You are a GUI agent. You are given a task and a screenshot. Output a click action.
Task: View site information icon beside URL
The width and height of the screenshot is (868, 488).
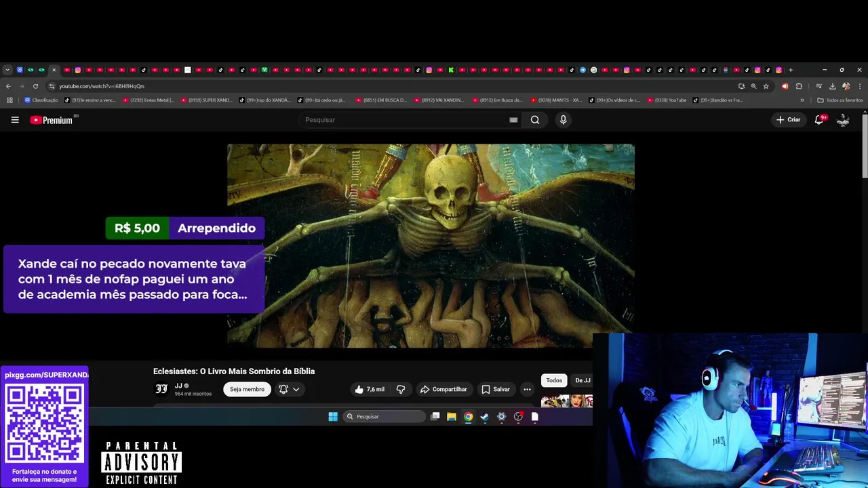[52, 86]
